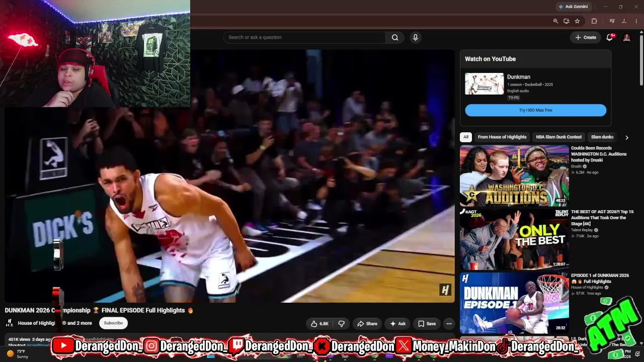The image size is (644, 362).
Task: Zoom out using the address bar magnifier
Action: click(555, 21)
